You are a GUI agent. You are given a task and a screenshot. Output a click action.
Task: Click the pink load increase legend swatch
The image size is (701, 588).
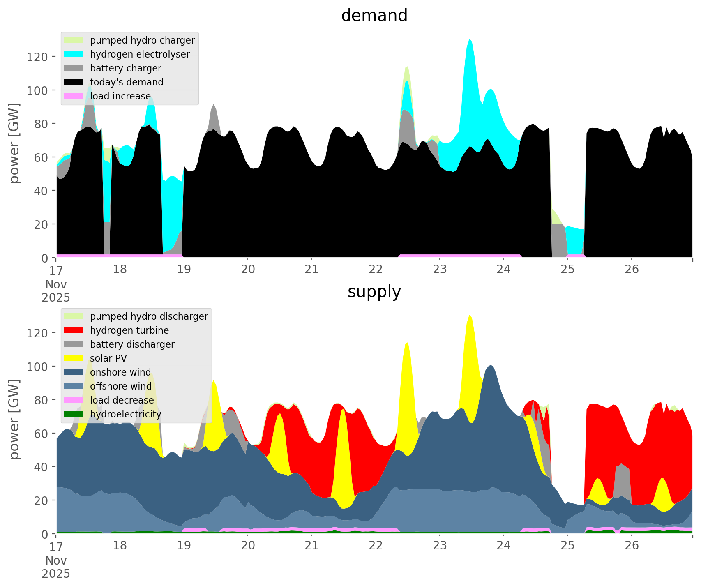pyautogui.click(x=74, y=96)
